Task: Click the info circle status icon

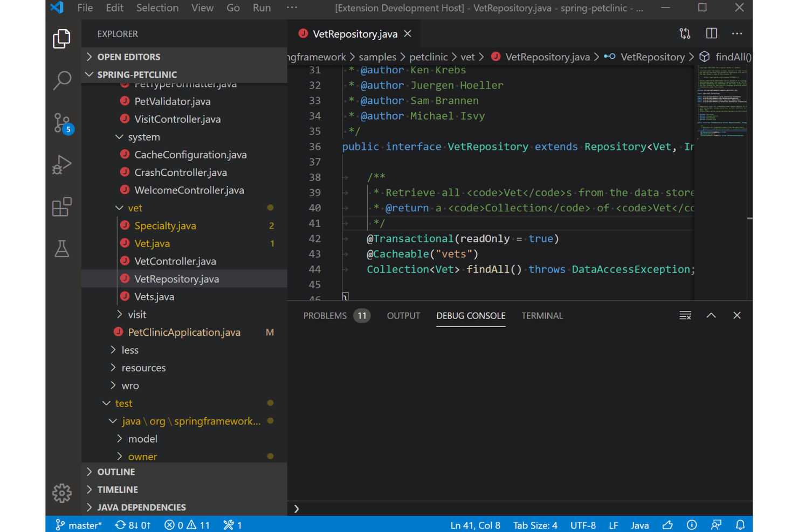Action: [692, 525]
